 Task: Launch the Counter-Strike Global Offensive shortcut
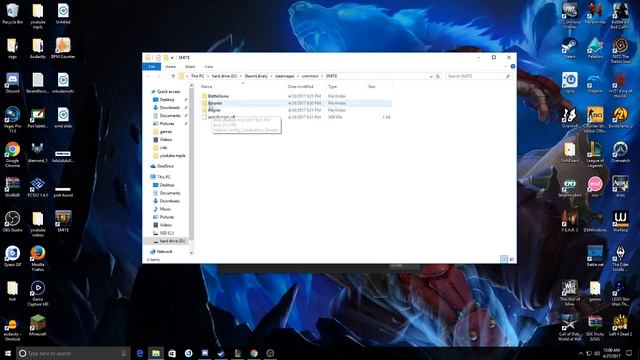pyautogui.click(x=595, y=120)
